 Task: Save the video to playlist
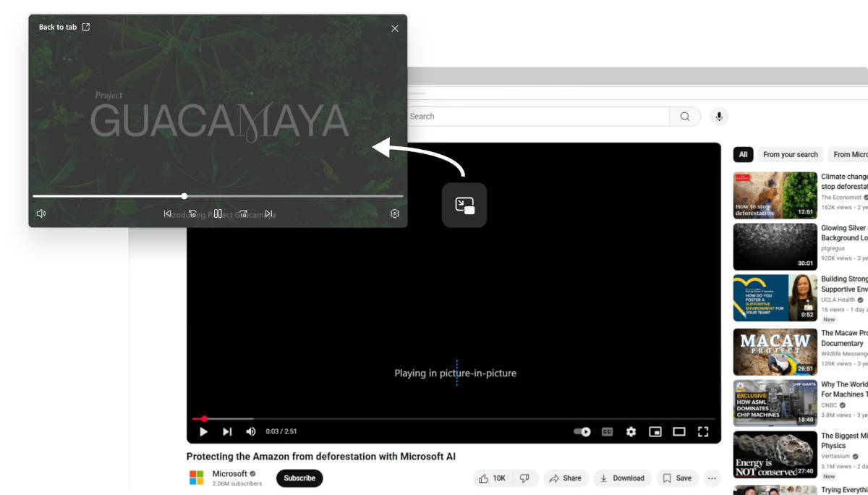click(x=677, y=478)
